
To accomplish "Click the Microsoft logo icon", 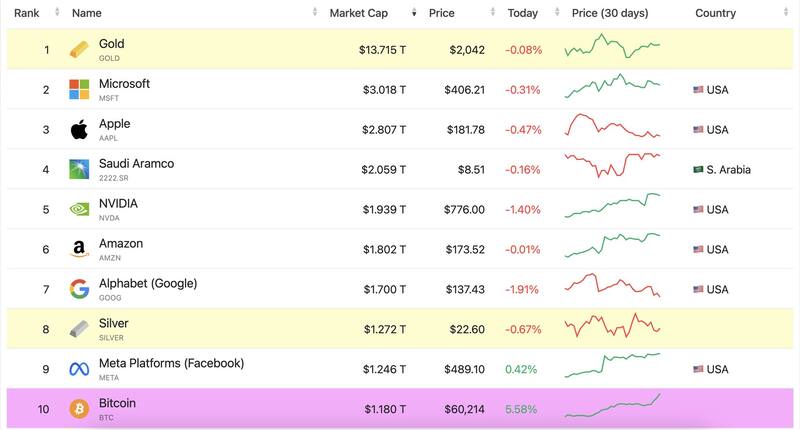I will pyautogui.click(x=79, y=90).
